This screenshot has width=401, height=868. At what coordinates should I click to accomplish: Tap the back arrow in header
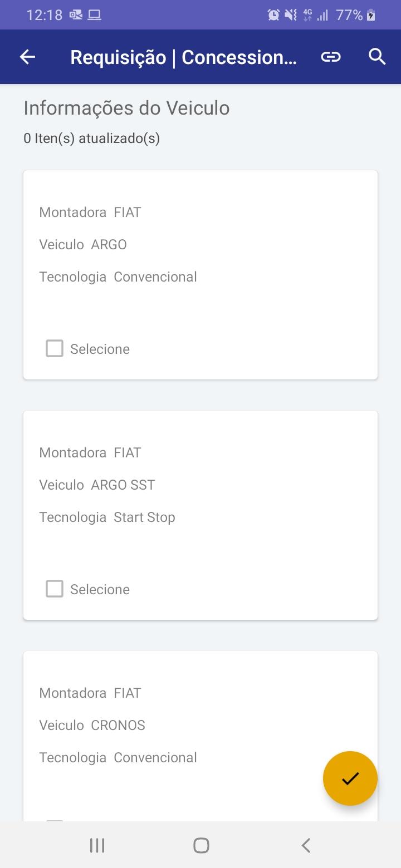coord(27,57)
